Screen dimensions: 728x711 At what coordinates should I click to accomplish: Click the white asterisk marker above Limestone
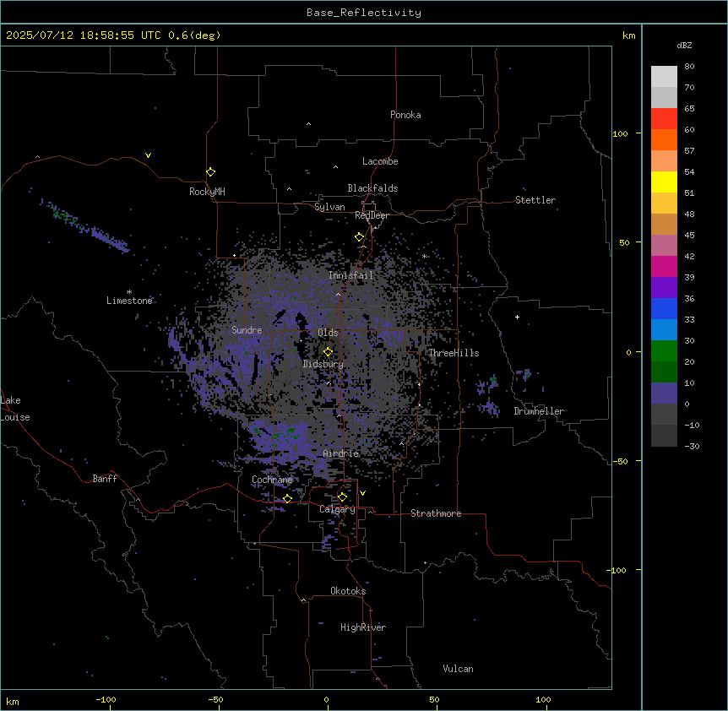pos(129,292)
